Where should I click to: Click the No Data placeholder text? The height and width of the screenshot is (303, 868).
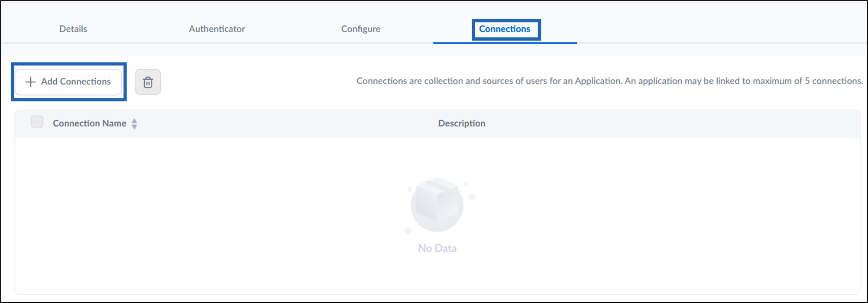pos(437,248)
